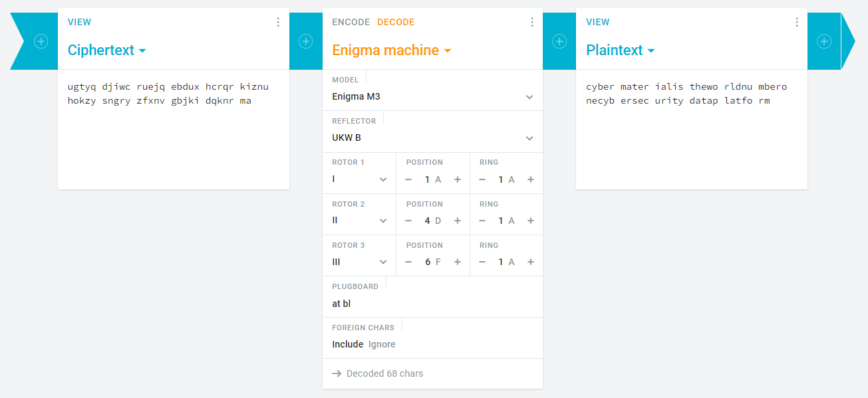Click into the Ciphertext text area
This screenshot has height=398, width=868.
click(173, 126)
